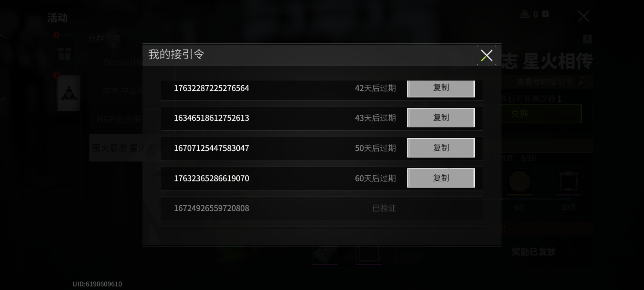644x290 pixels.
Task: Click the 6次 reward icon
Action: click(x=519, y=182)
